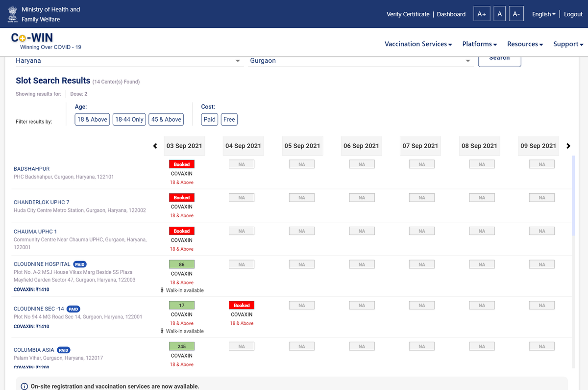Click NA slot for Badshahpur on 04 Sep
The width and height of the screenshot is (588, 390).
coord(242,164)
